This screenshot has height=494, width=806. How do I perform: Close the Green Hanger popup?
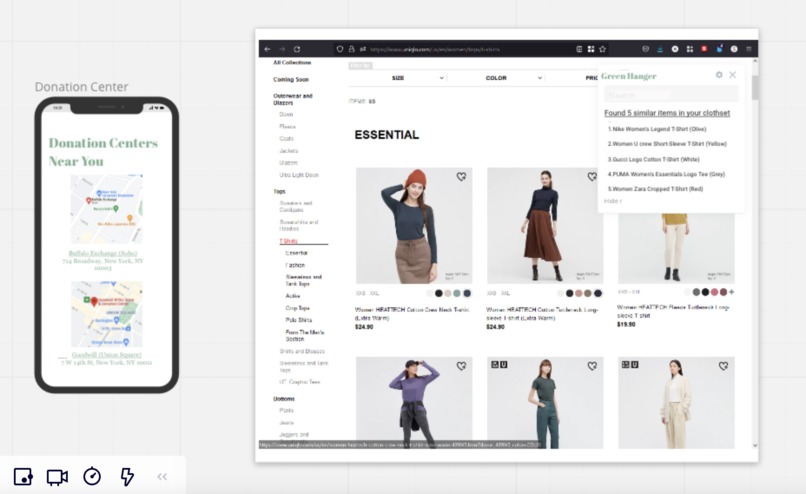tap(732, 75)
